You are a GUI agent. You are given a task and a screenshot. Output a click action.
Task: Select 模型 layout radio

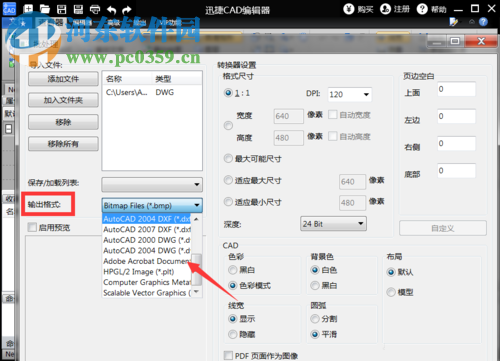coord(391,292)
